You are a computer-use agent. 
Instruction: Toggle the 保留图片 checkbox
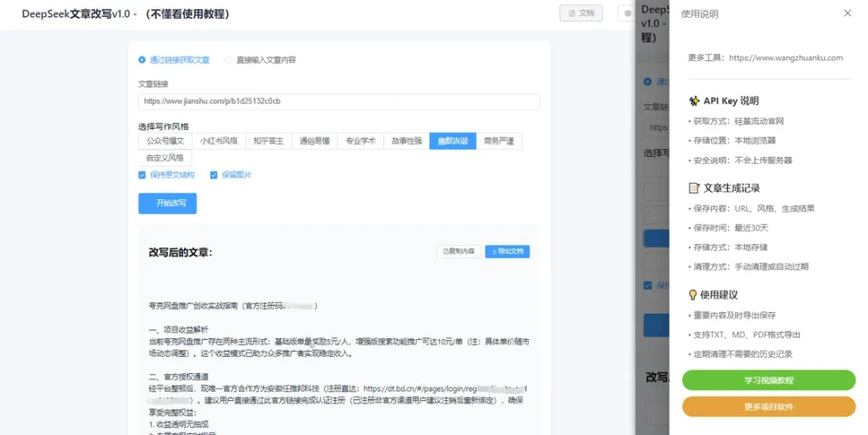pos(214,175)
